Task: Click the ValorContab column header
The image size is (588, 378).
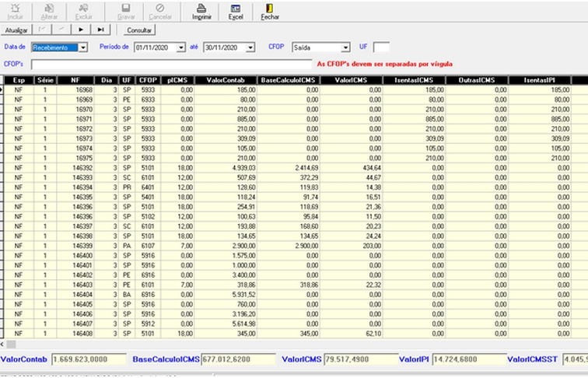Action: coord(226,80)
